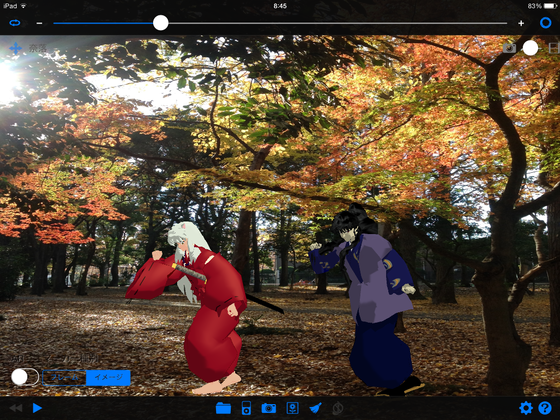Image resolution: width=560 pixels, height=420 pixels.
Task: Tap the gray camera icon at the top right
Action: click(x=509, y=48)
